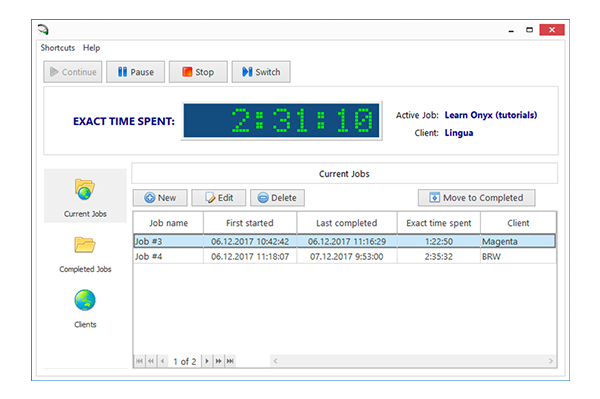Viewport: 600px width, 399px height.
Task: Jump to first record in pager
Action: coord(139,361)
